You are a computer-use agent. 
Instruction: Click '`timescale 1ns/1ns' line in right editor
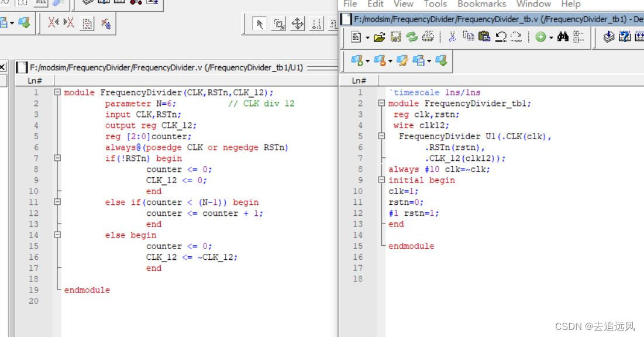435,92
